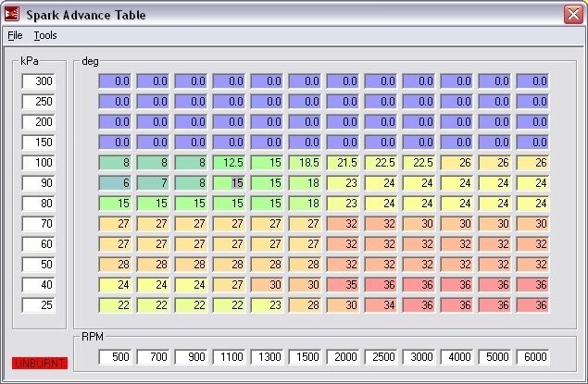Image resolution: width=588 pixels, height=384 pixels.
Task: Select the 500 RPM bin field
Action: point(115,356)
